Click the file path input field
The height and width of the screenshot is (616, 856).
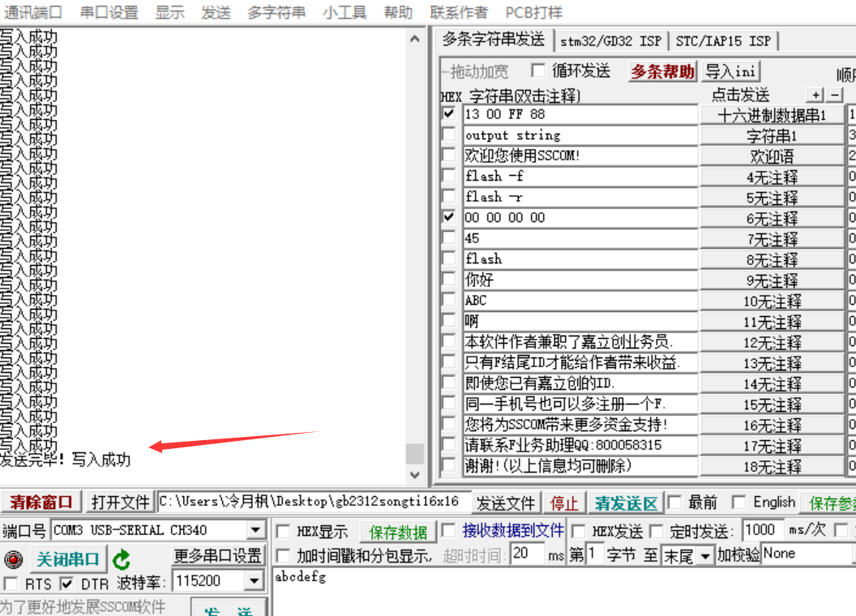315,502
